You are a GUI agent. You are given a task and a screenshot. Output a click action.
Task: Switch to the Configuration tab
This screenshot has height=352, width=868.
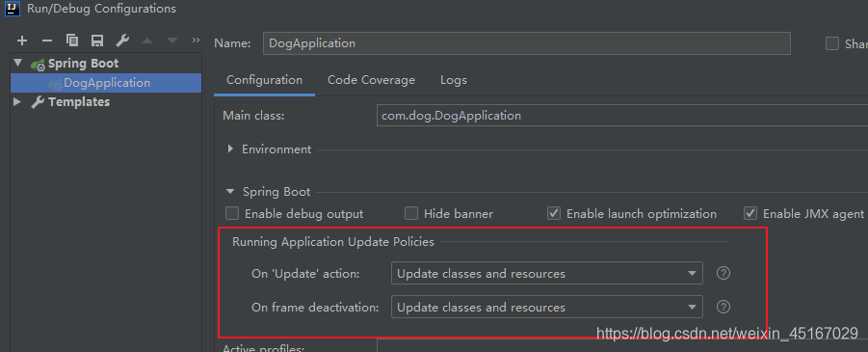[x=265, y=80]
